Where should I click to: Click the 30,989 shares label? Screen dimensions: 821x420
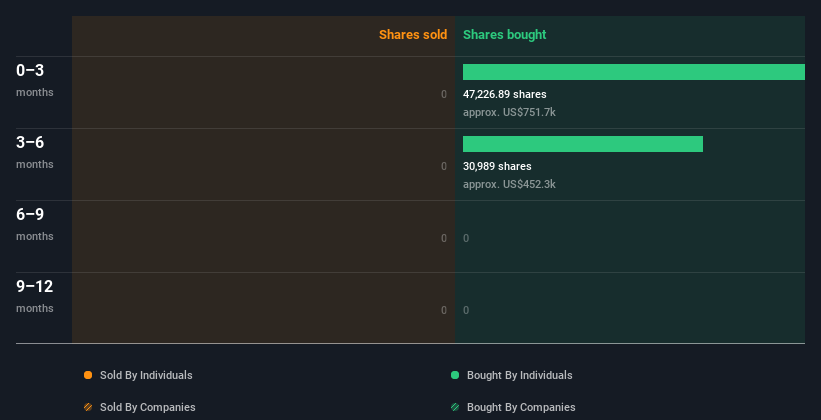(497, 167)
